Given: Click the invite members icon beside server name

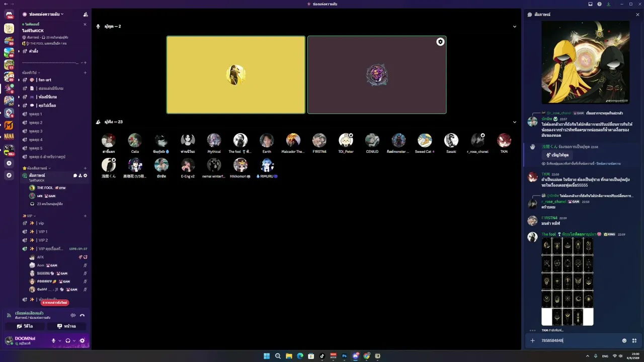Looking at the screenshot, I should coord(86,15).
